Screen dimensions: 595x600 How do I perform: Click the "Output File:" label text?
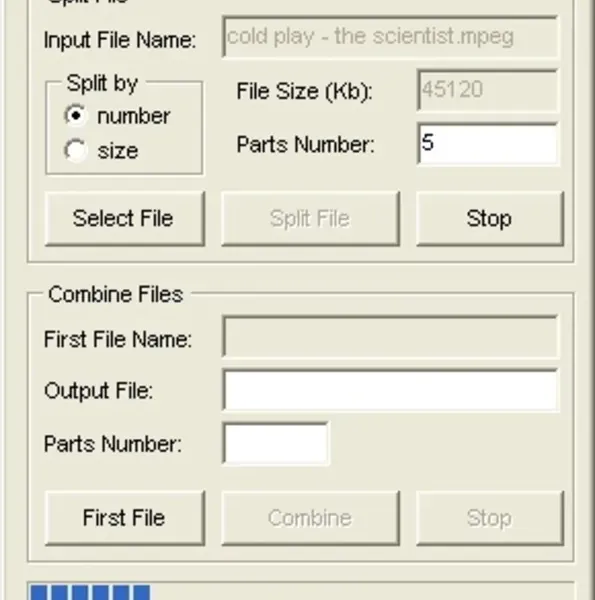point(99,391)
